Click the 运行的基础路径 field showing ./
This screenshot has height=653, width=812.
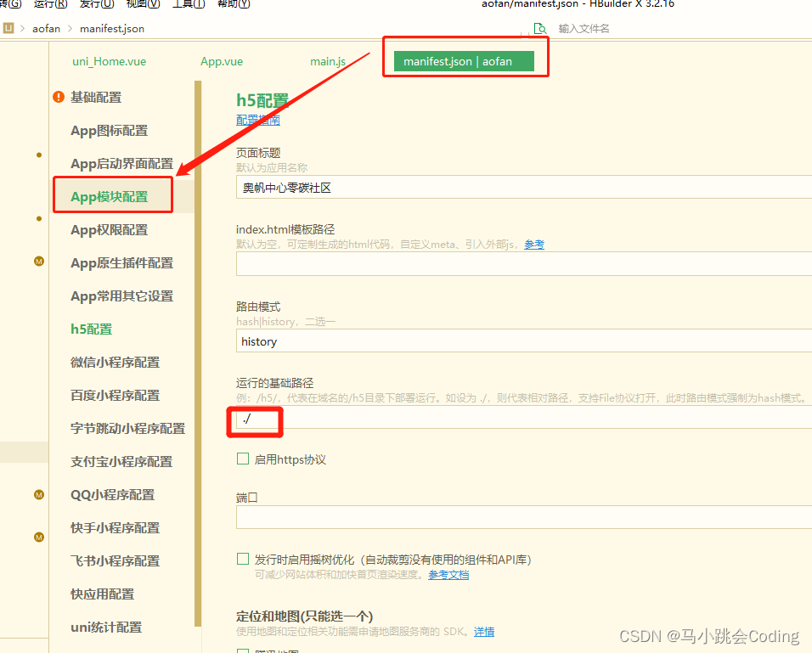coord(523,418)
